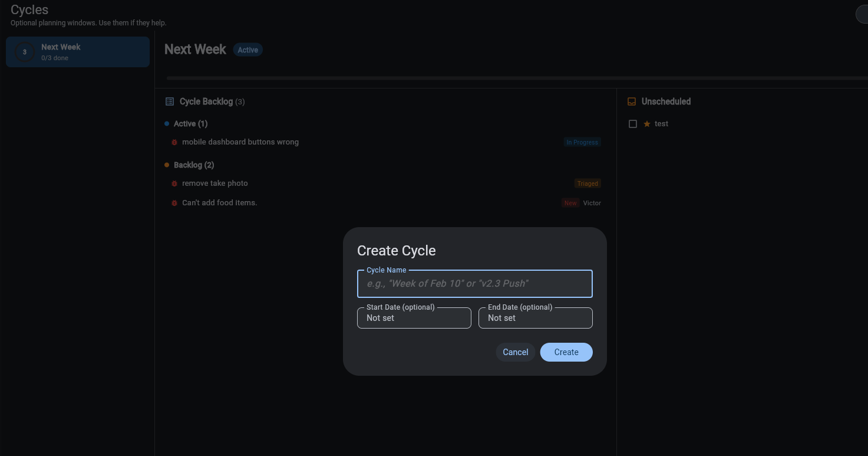868x456 pixels.
Task: Click the star icon next to "test"
Action: coord(646,123)
